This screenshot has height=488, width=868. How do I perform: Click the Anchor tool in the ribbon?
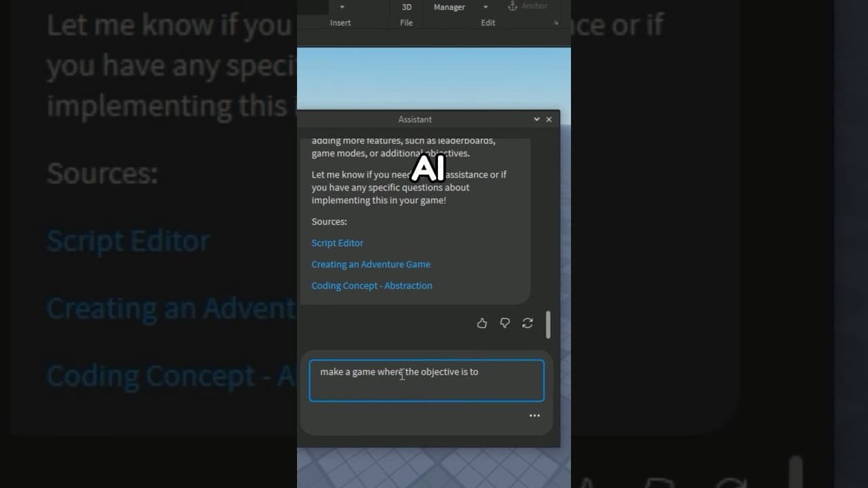click(x=528, y=6)
